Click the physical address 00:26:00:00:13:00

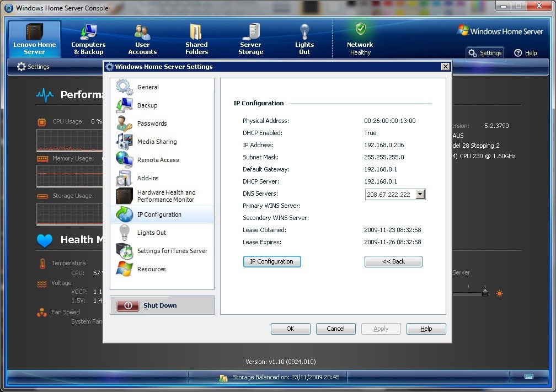click(389, 121)
